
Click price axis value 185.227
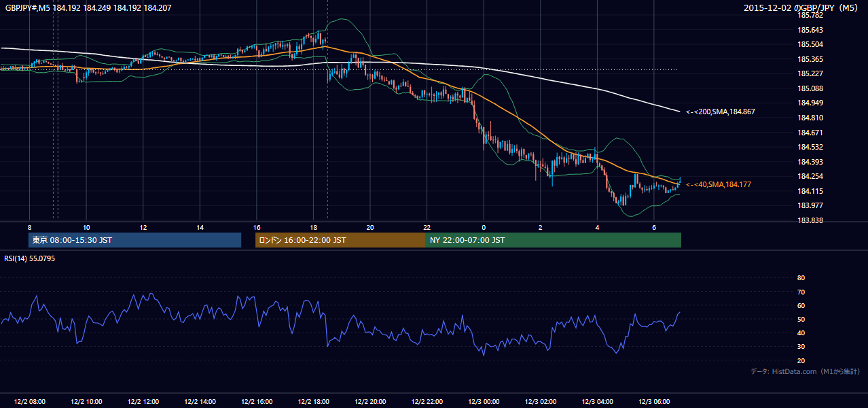click(x=810, y=73)
